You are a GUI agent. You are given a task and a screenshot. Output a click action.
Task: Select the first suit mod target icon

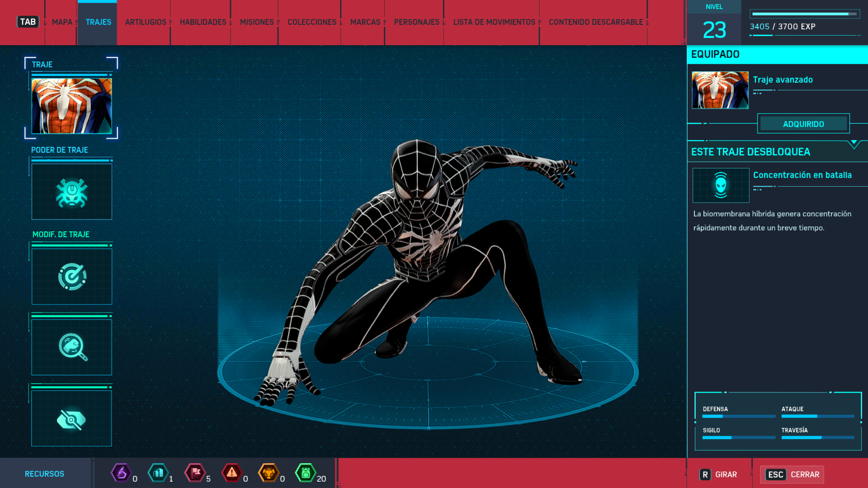point(72,276)
